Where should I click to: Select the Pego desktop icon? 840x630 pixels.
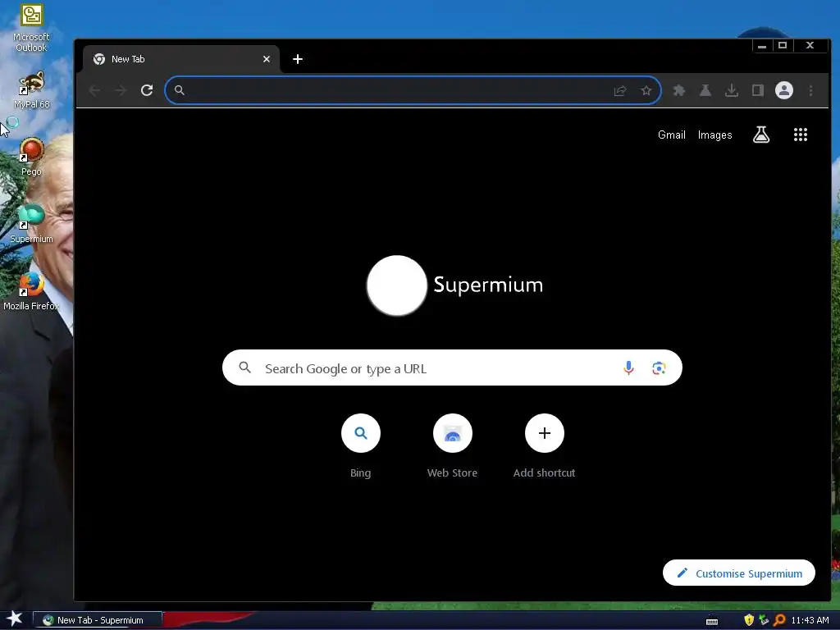(31, 157)
